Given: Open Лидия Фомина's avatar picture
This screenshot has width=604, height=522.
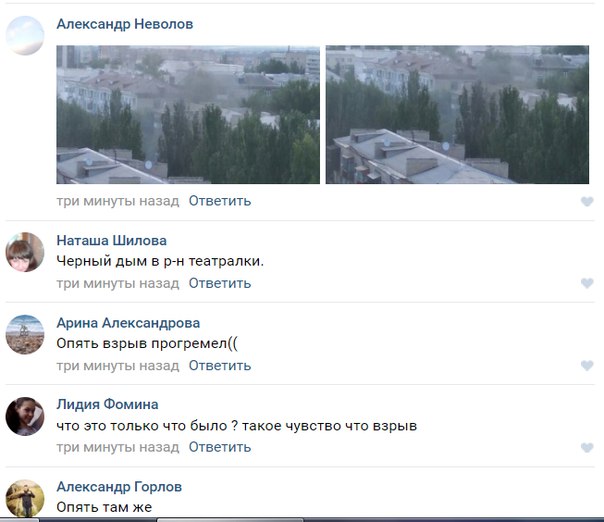Looking at the screenshot, I should point(25,416).
